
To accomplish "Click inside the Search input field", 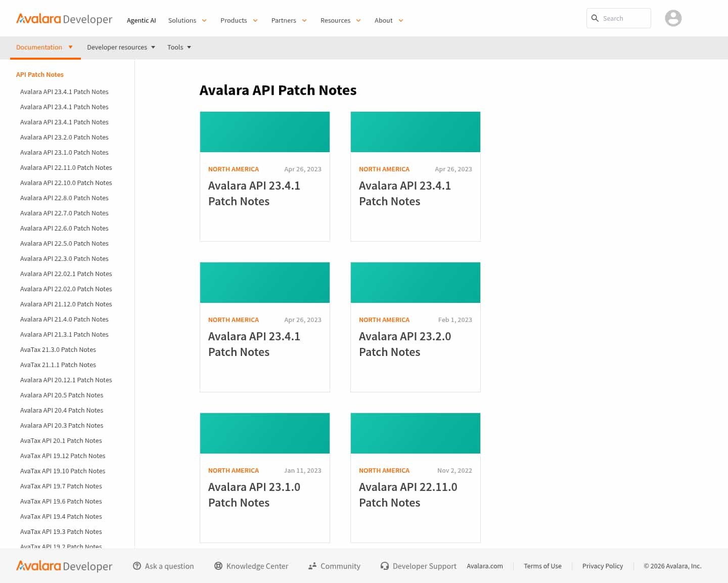I will (x=622, y=18).
